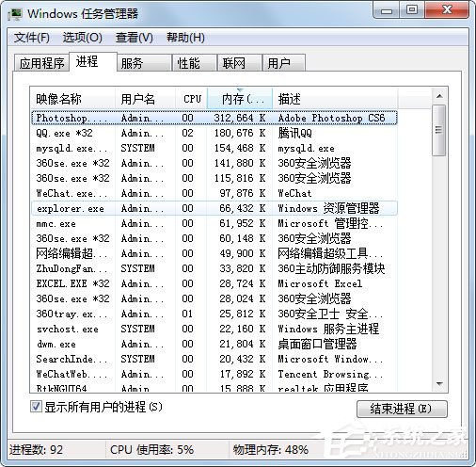Click the 结束进程(E) button
Image resolution: width=476 pixels, height=467 pixels.
(402, 409)
